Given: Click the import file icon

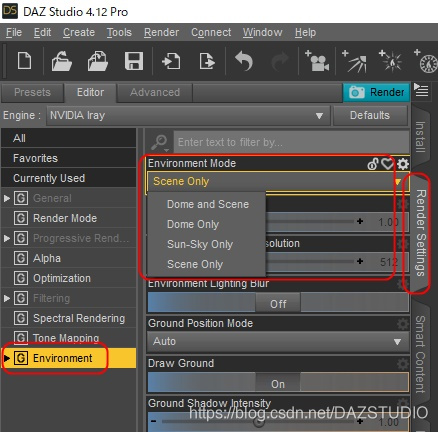Looking at the screenshot, I should (171, 62).
